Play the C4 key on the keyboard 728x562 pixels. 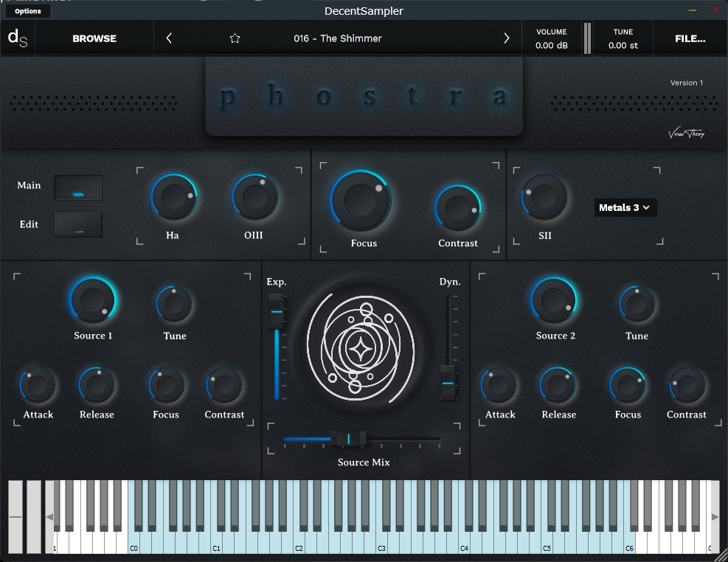[x=464, y=543]
